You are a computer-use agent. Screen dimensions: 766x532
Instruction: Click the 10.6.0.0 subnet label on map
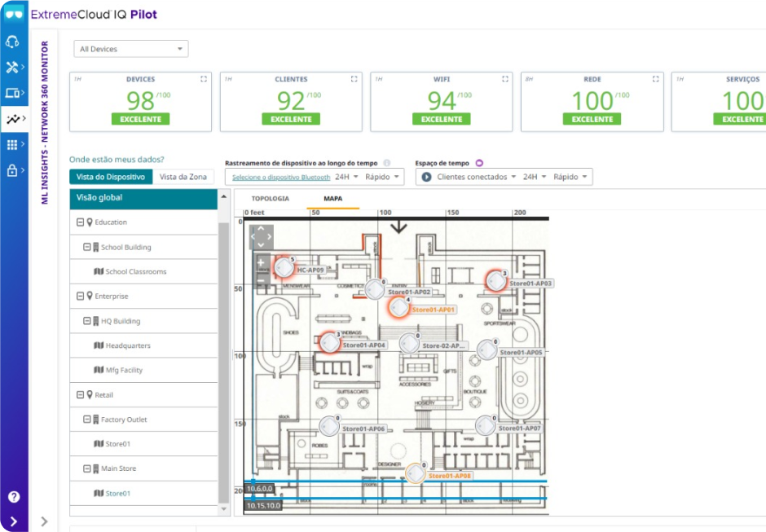coord(260,489)
